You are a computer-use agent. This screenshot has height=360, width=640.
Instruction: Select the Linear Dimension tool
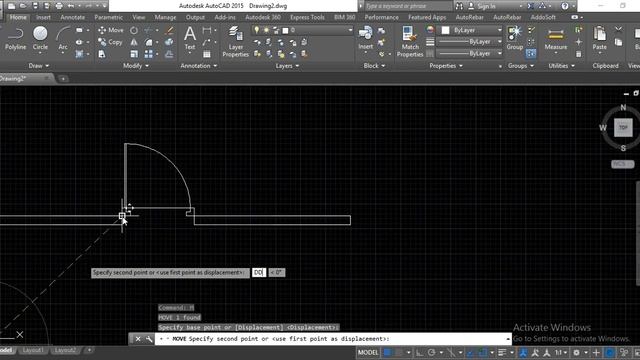tap(207, 30)
